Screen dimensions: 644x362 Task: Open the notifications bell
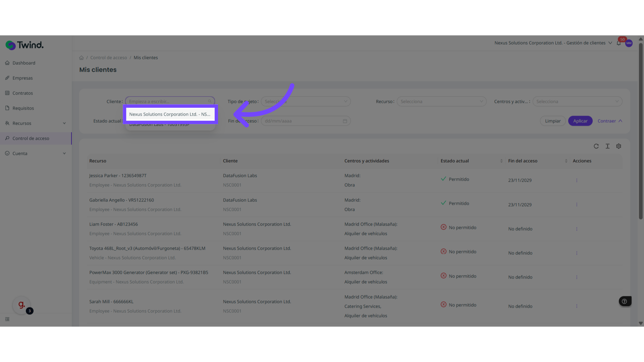(x=619, y=43)
